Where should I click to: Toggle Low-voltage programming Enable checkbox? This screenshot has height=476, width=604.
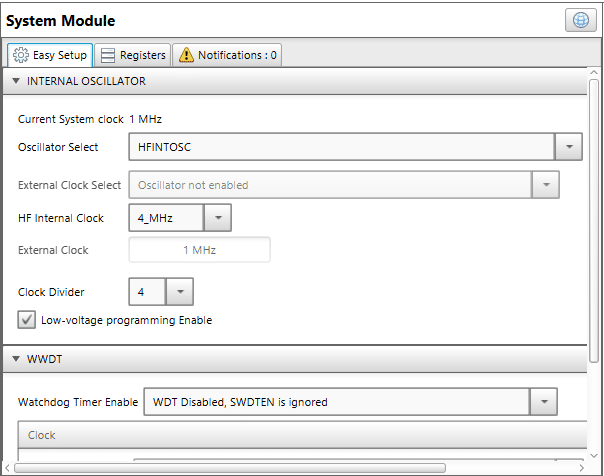click(27, 320)
